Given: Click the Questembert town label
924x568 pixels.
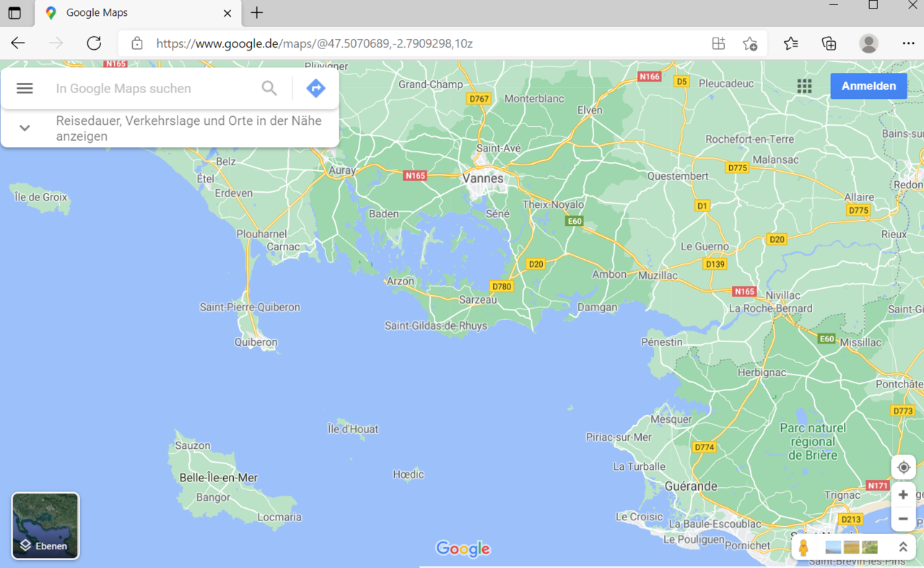Looking at the screenshot, I should [x=678, y=176].
